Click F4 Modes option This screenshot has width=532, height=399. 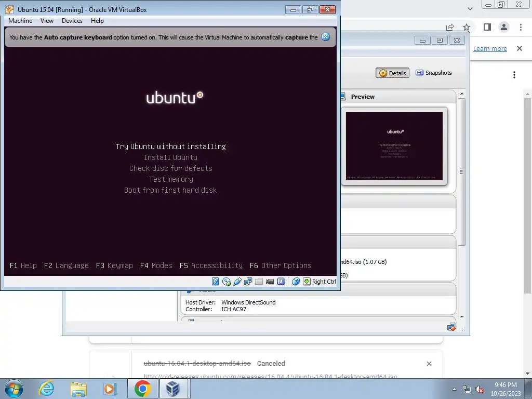point(156,265)
